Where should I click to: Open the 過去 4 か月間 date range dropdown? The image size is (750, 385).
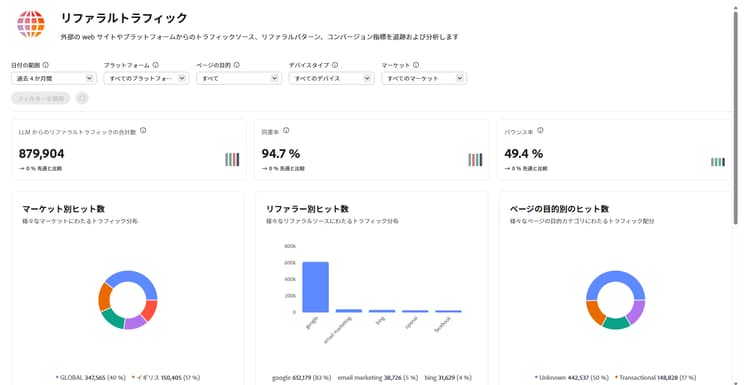pyautogui.click(x=54, y=78)
